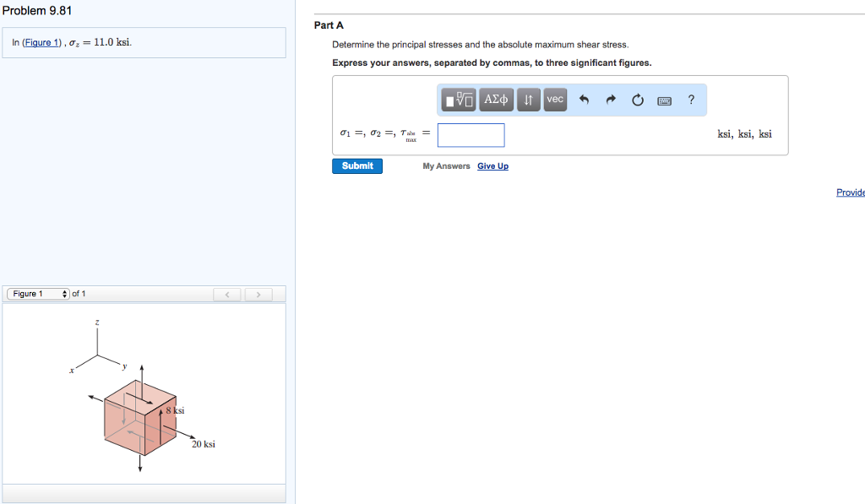Submit your principal stress answers
865x504 pixels.
356,165
